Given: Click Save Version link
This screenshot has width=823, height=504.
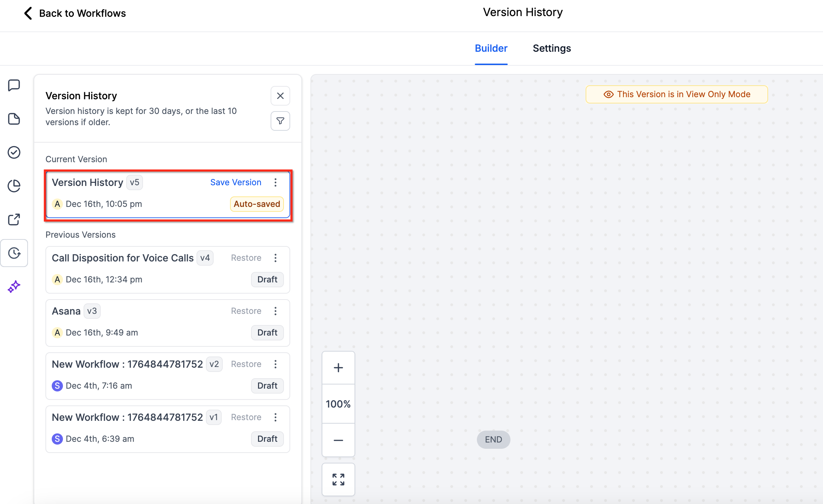Looking at the screenshot, I should 236,182.
